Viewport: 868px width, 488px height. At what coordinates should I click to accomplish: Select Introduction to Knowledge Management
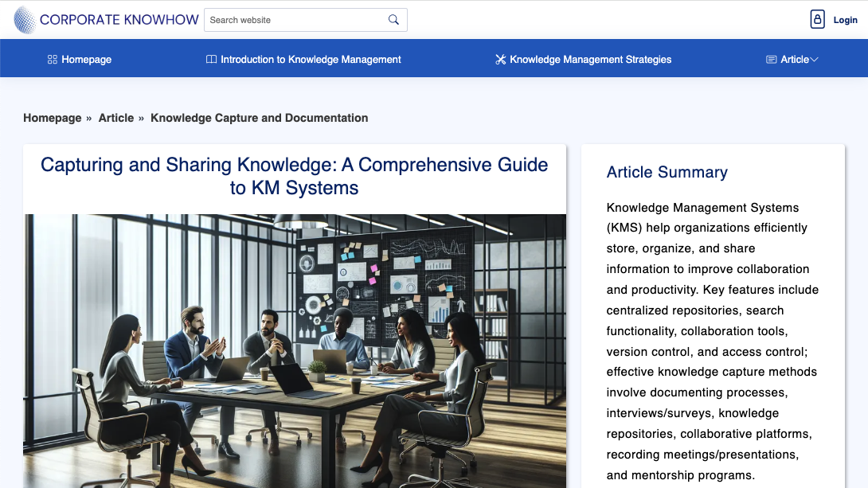tap(311, 59)
